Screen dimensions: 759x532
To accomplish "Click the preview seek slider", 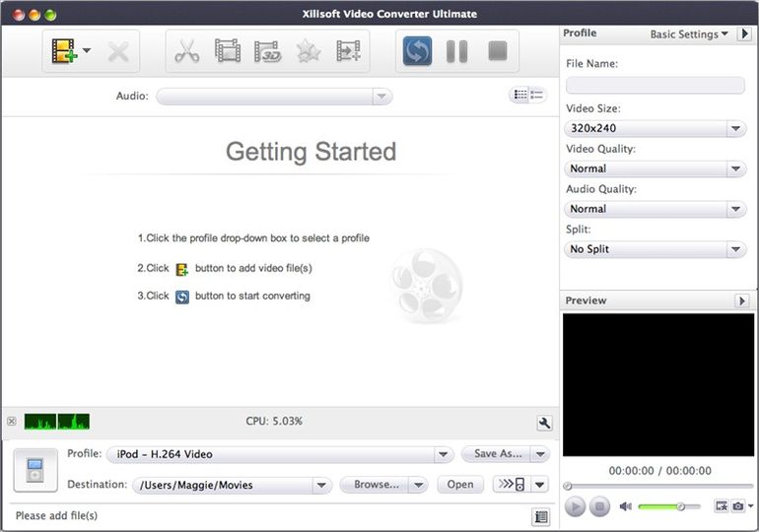I will click(x=660, y=486).
